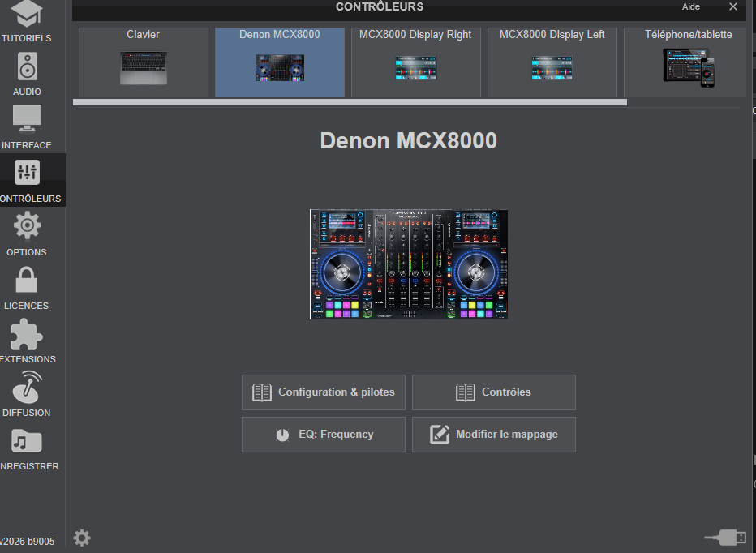This screenshot has width=756, height=553.
Task: Select the Téléphone/tablette controller tab
Action: tap(687, 62)
